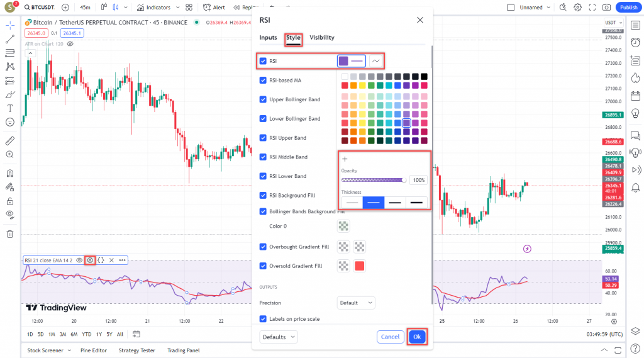Open notifications bell in right sidebar
The height and width of the screenshot is (358, 644).
[635, 188]
